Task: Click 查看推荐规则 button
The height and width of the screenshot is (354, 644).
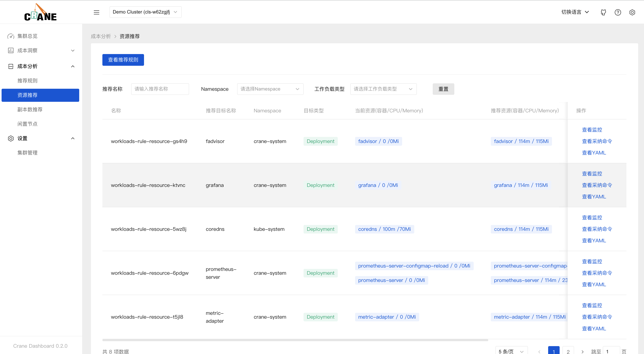Action: click(x=123, y=60)
